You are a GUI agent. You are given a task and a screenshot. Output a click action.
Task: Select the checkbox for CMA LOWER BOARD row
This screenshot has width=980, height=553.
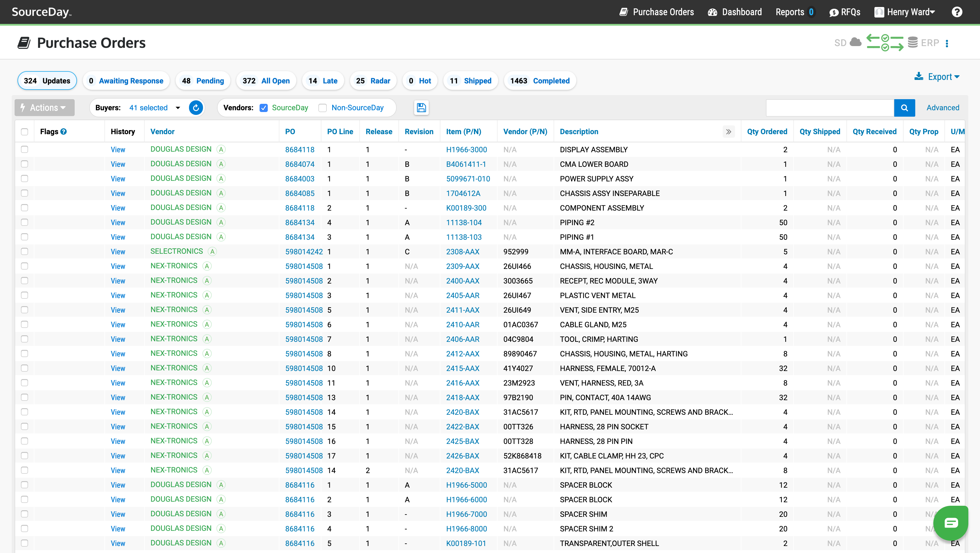(x=24, y=164)
